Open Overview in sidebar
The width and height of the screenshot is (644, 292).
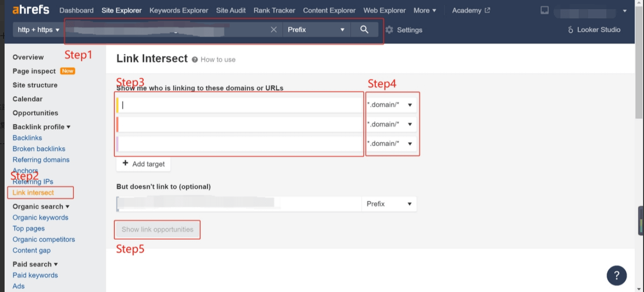coord(28,57)
